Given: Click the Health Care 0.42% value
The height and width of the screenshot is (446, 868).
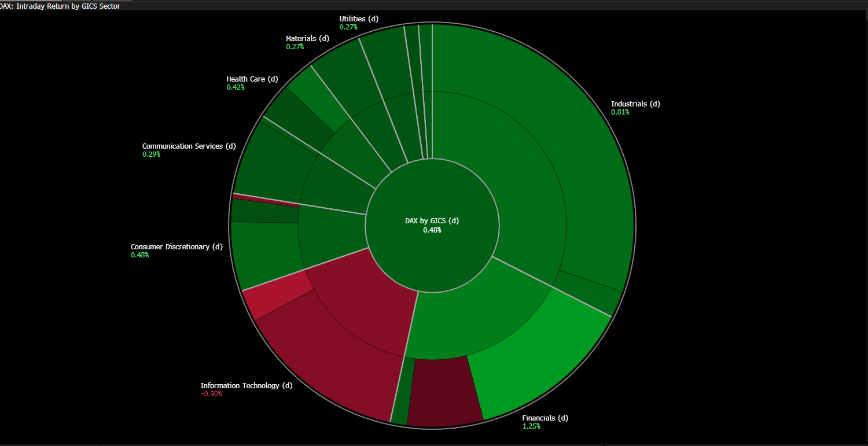Looking at the screenshot, I should click(x=236, y=87).
